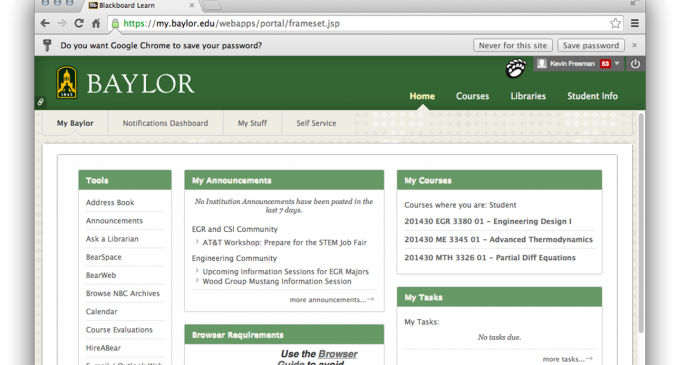Screen dimensions: 680x365
Task: Open AT&T Workshop STEM Job Fair announcement
Action: pos(284,242)
